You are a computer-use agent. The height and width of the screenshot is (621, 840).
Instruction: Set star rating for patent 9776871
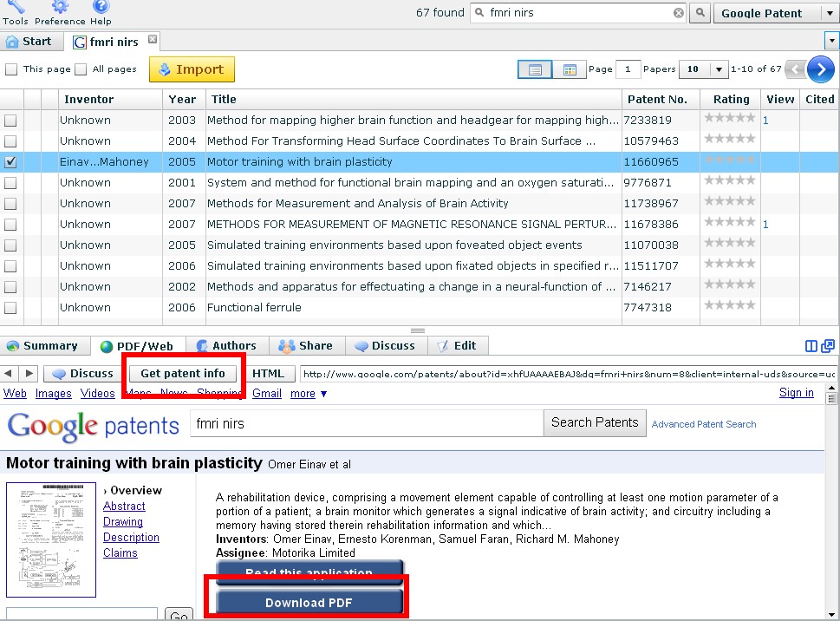tap(730, 180)
